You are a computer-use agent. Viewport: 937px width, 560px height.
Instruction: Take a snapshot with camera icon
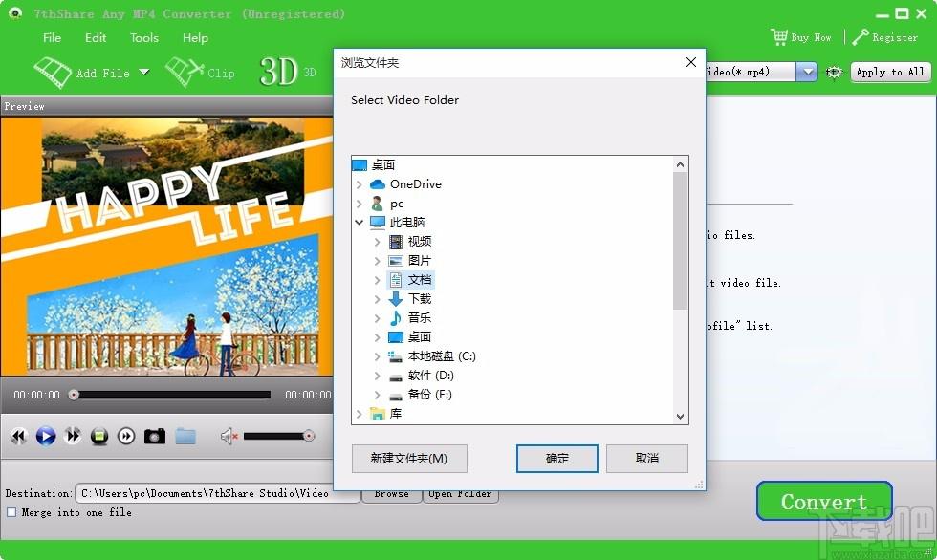(155, 436)
